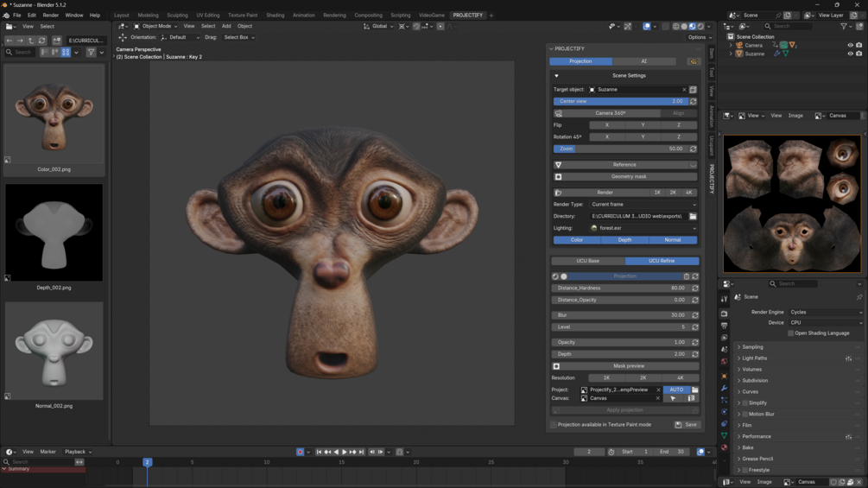Expand the Sampling panel

[751, 347]
